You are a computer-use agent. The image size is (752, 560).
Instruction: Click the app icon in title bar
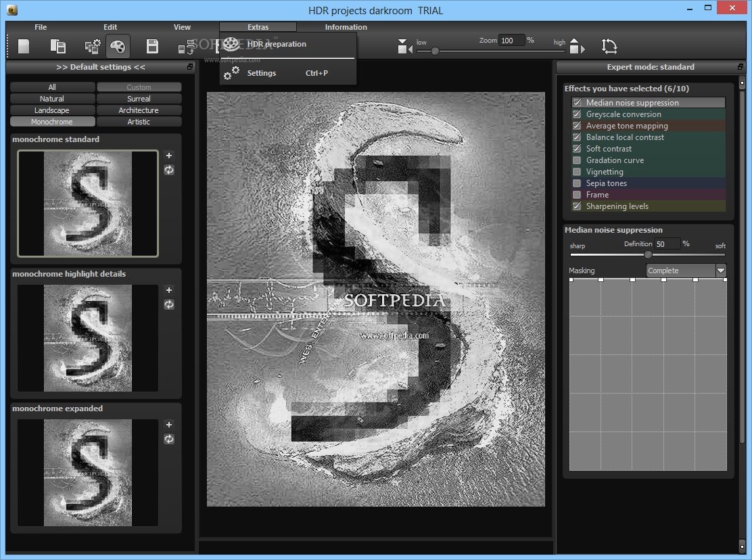[x=12, y=9]
